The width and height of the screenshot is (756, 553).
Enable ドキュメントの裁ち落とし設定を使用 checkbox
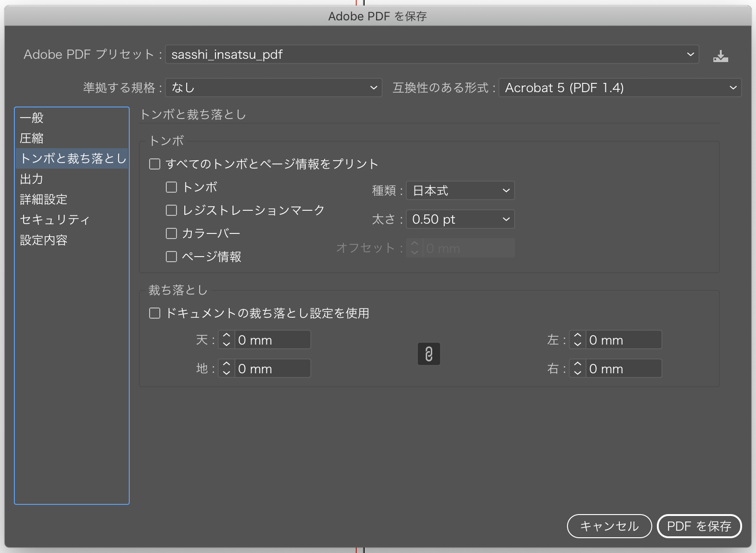click(155, 314)
